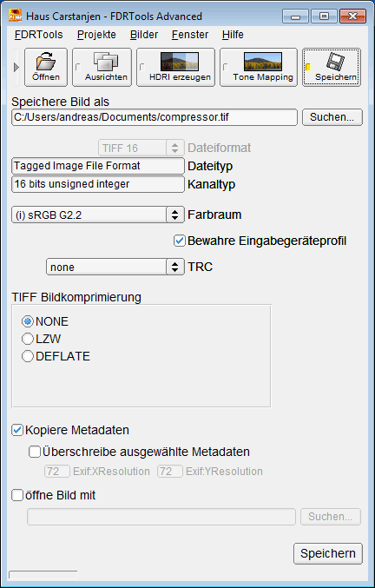This screenshot has width=375, height=588.
Task: Toggle Bewahre Eingabegeräteprofil checkbox
Action: (180, 241)
